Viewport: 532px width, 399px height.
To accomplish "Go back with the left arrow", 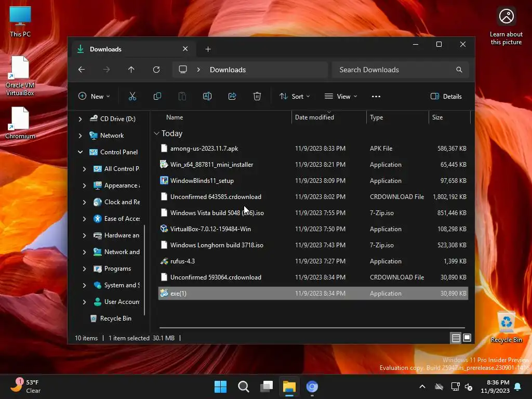I will point(82,70).
